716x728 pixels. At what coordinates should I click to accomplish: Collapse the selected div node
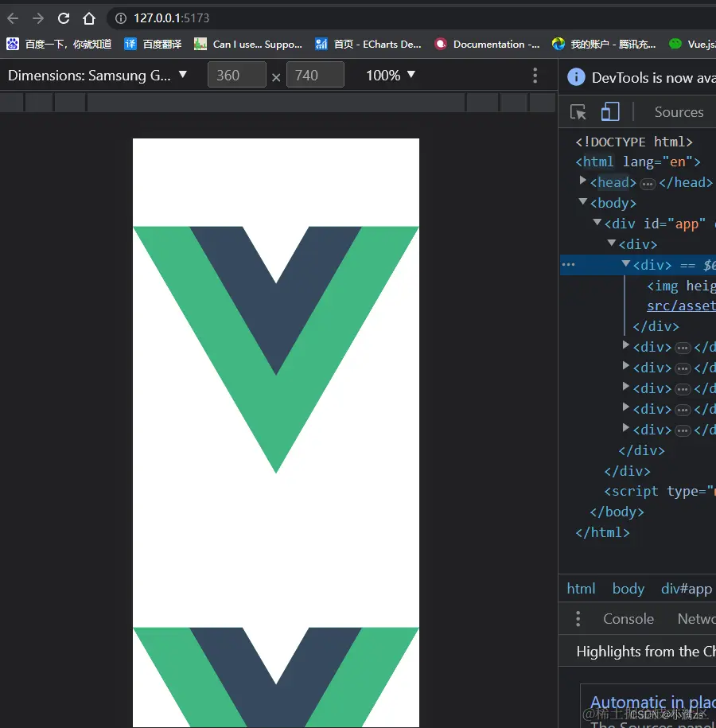[626, 263]
